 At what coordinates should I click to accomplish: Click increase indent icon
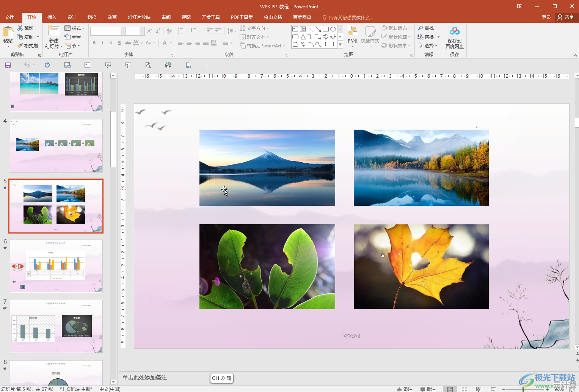pyautogui.click(x=218, y=31)
